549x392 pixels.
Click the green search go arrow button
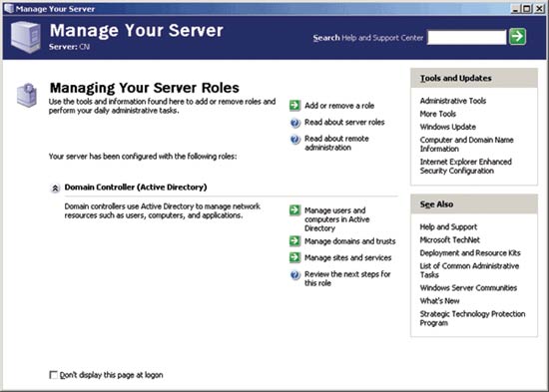pos(517,36)
